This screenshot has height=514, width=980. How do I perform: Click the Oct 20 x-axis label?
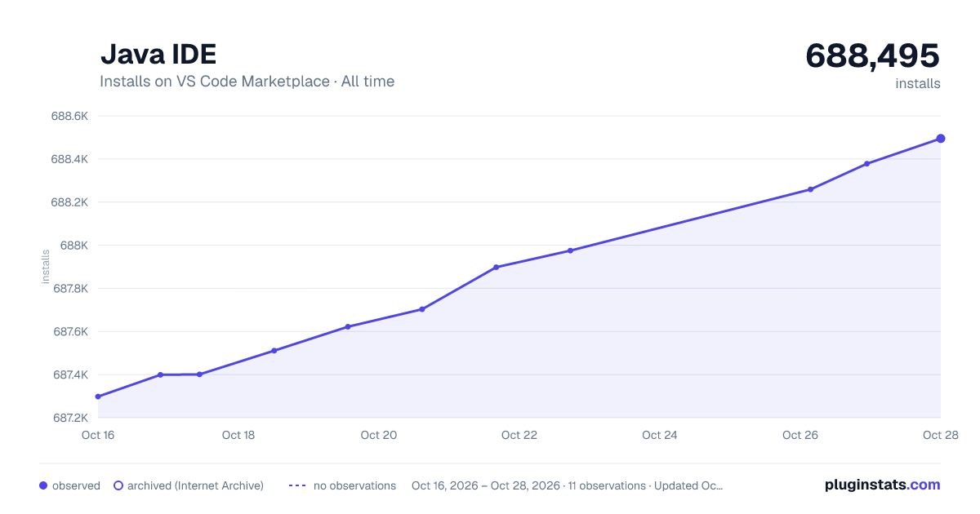tap(379, 435)
